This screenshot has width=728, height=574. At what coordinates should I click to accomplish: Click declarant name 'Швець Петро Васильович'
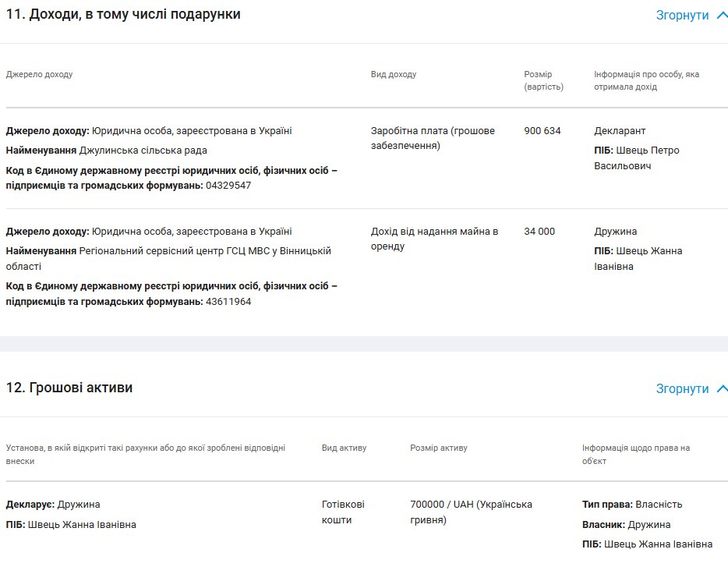[636, 158]
